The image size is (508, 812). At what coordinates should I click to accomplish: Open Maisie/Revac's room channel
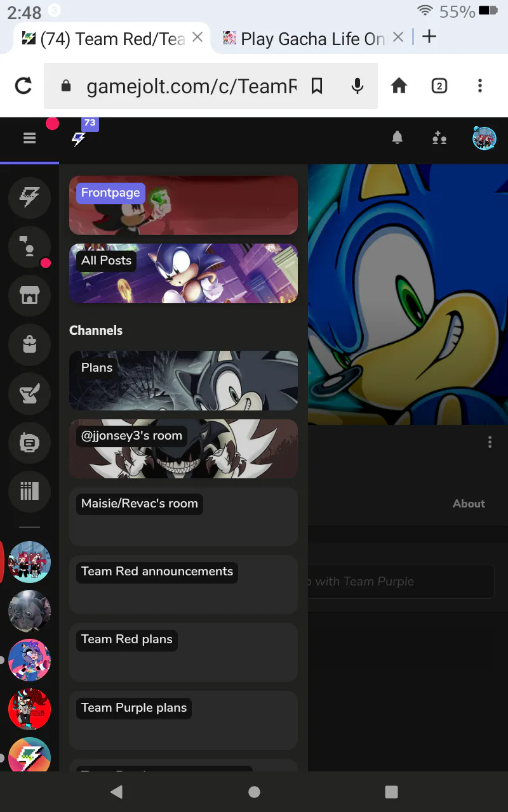(184, 516)
